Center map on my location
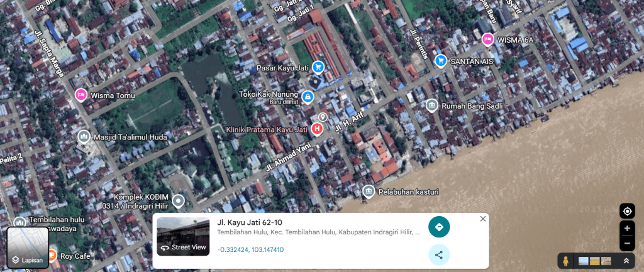This screenshot has height=272, width=644. 627,211
